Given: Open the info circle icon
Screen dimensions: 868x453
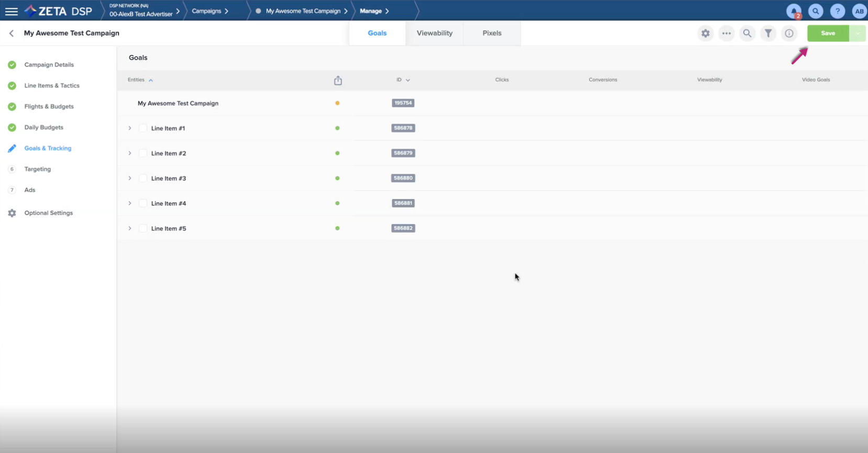Looking at the screenshot, I should [x=789, y=34].
